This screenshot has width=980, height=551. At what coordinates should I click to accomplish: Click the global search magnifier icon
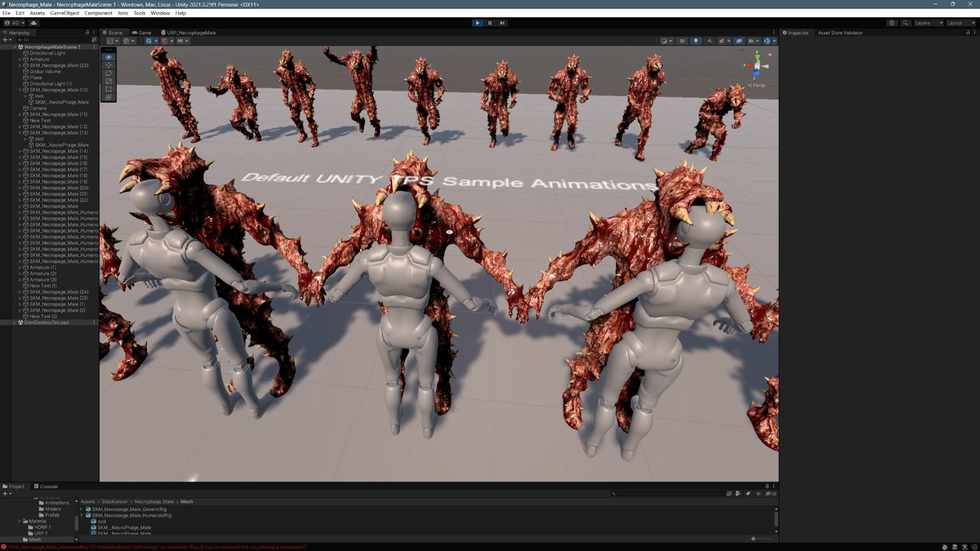point(906,23)
